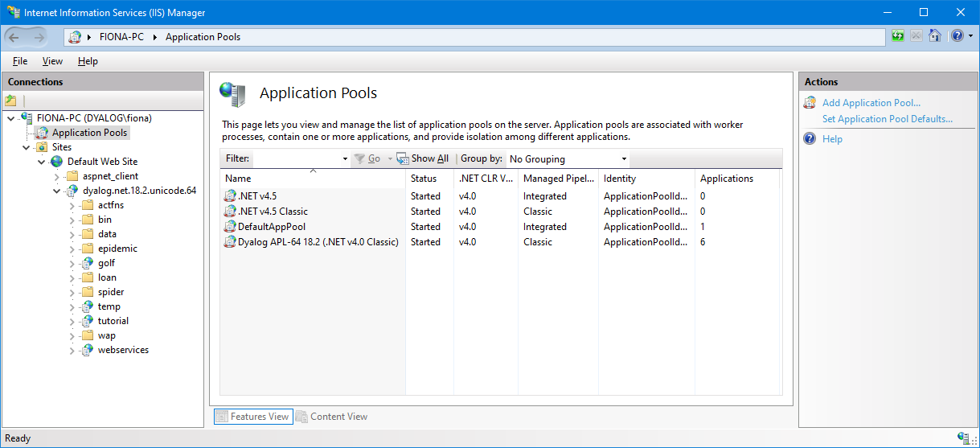Collapse the Sites tree node
Screen dimensions: 980x448
click(x=27, y=147)
